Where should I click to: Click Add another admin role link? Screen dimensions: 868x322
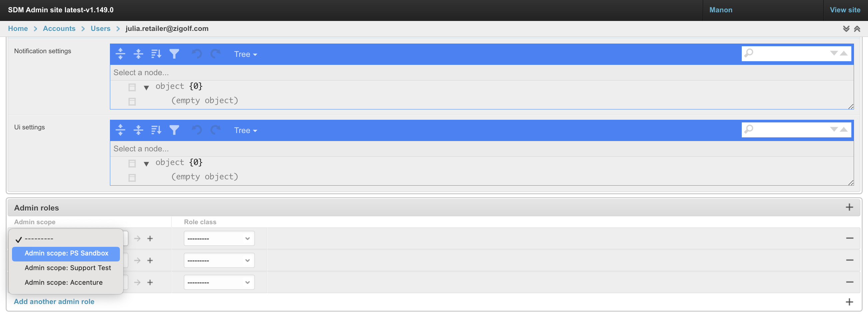pos(54,301)
